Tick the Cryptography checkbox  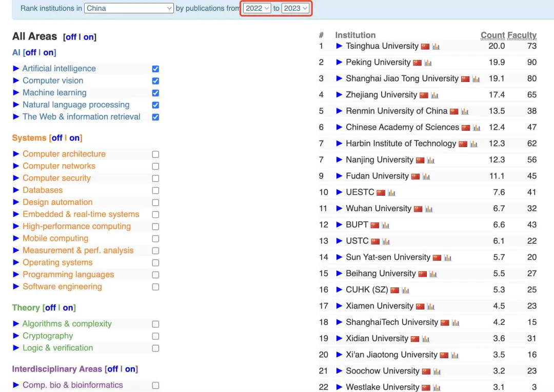point(155,336)
